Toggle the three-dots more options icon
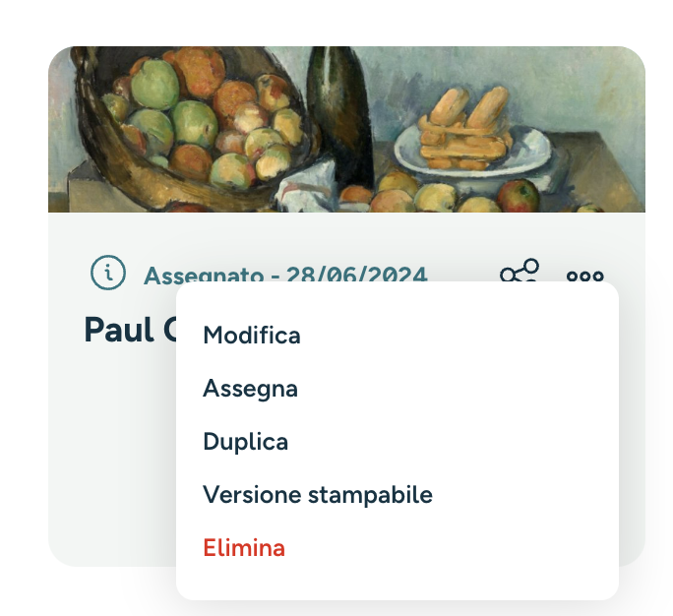Image resolution: width=673 pixels, height=616 pixels. point(585,276)
